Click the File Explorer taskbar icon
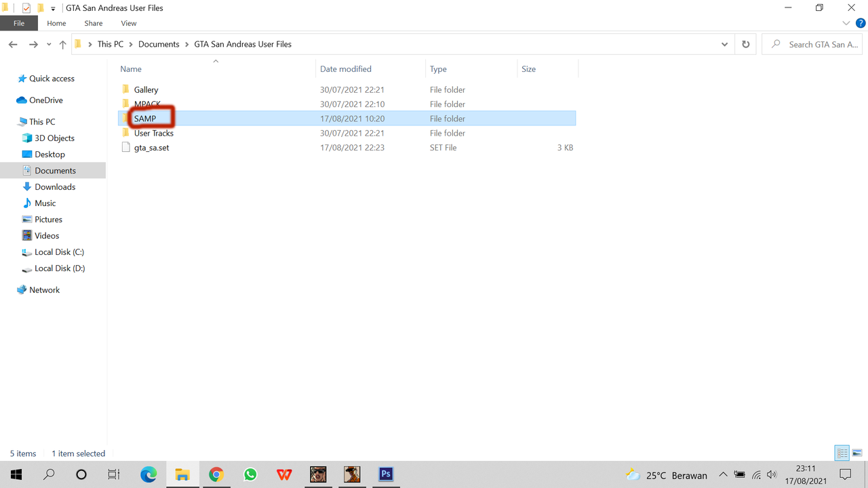This screenshot has width=868, height=488. coord(182,474)
